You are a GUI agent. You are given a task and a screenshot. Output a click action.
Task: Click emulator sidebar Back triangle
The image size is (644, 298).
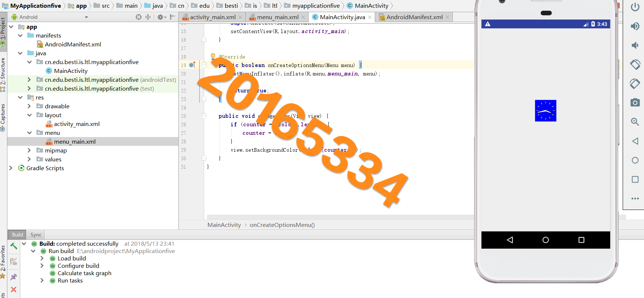635,141
